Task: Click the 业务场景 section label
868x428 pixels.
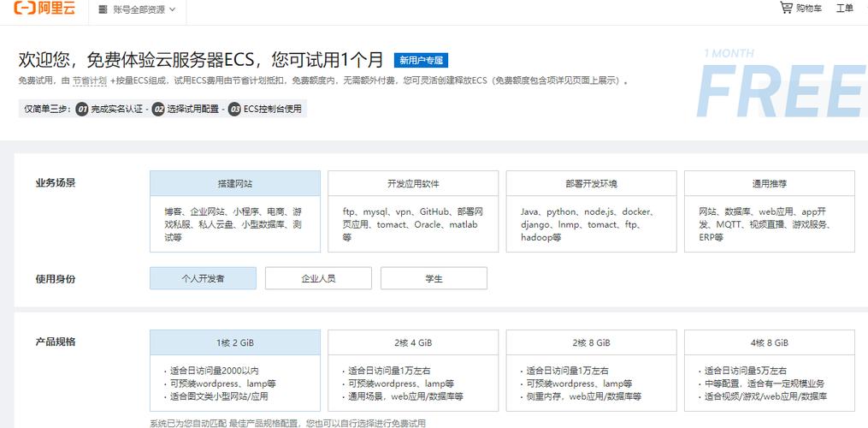Action: (56, 183)
